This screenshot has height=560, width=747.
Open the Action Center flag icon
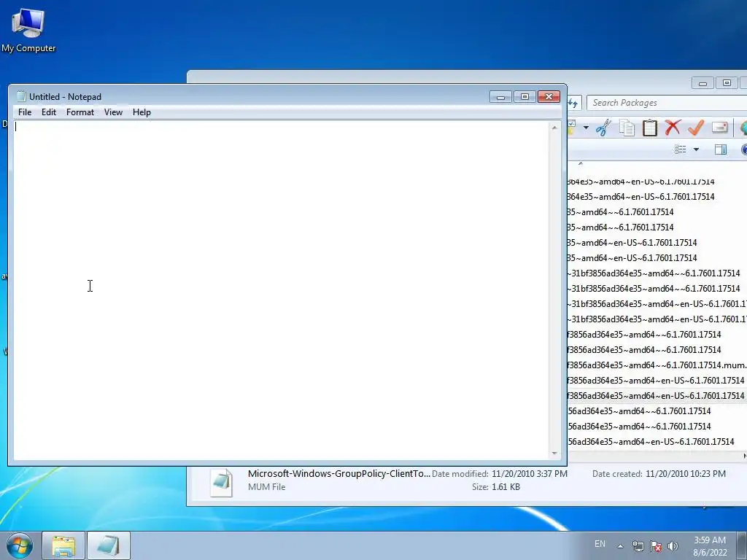[x=656, y=546]
